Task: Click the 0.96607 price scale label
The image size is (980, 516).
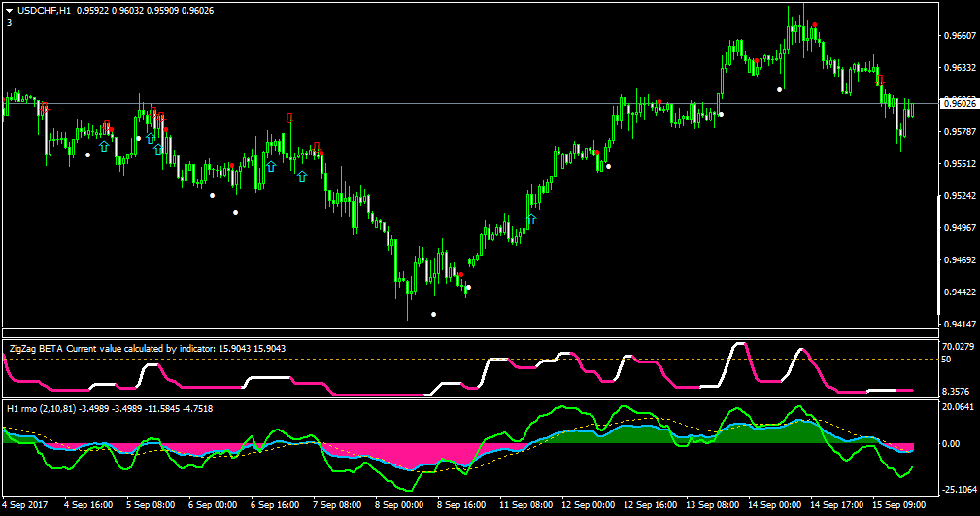Action: [x=960, y=36]
